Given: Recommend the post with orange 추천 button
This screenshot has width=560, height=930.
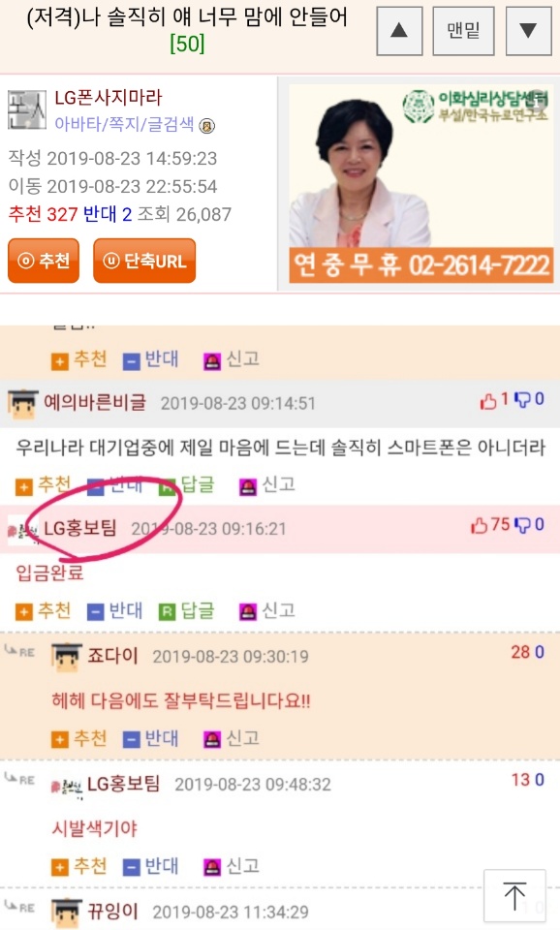Looking at the screenshot, I should click(44, 261).
